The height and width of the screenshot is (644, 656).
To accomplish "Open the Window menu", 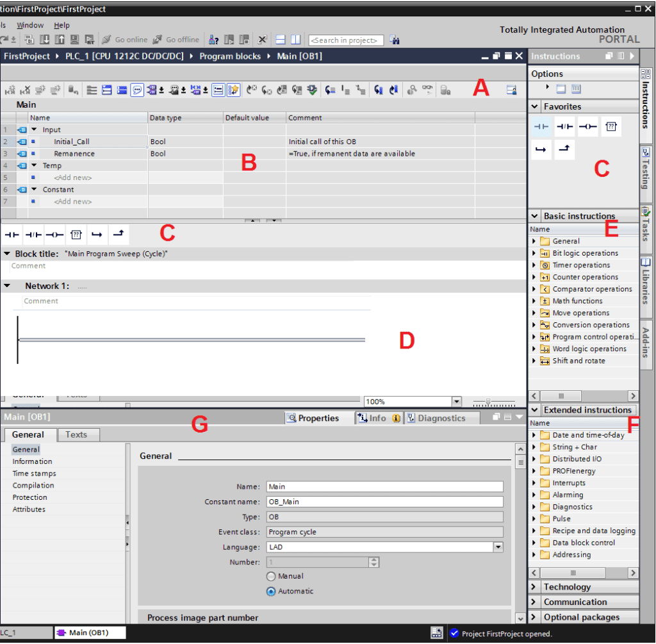I will coord(30,25).
